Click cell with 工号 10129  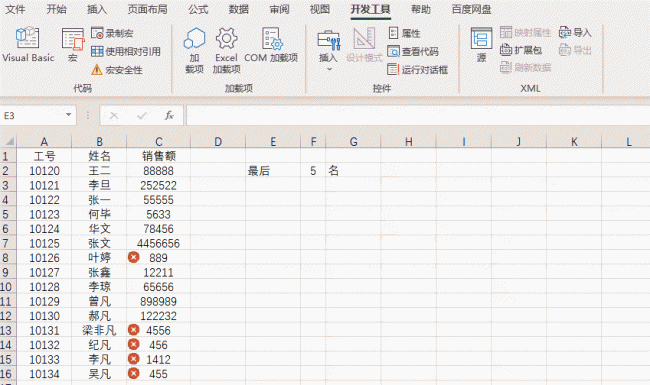[x=44, y=301]
